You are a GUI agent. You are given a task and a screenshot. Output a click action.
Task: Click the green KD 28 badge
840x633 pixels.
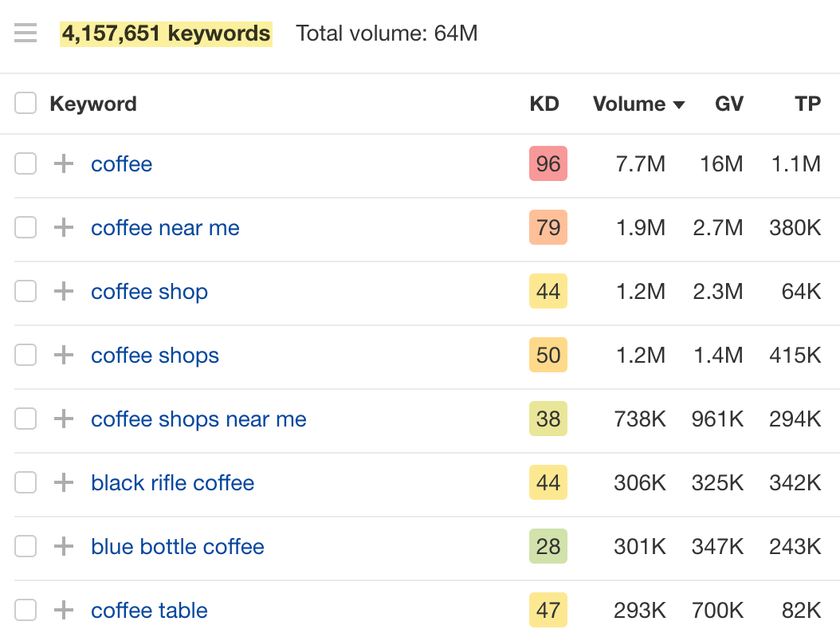pyautogui.click(x=548, y=547)
